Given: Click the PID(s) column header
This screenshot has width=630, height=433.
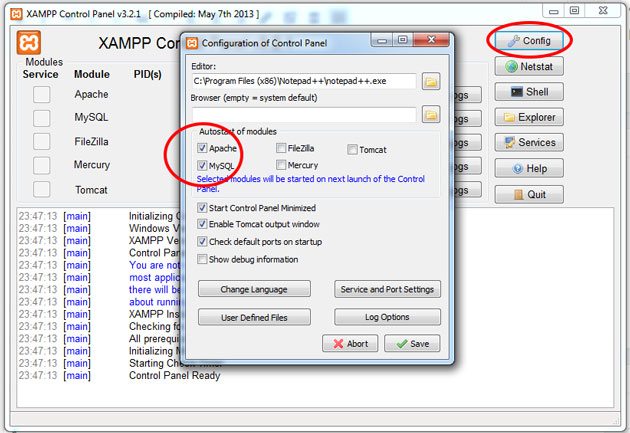Looking at the screenshot, I should coord(147,74).
